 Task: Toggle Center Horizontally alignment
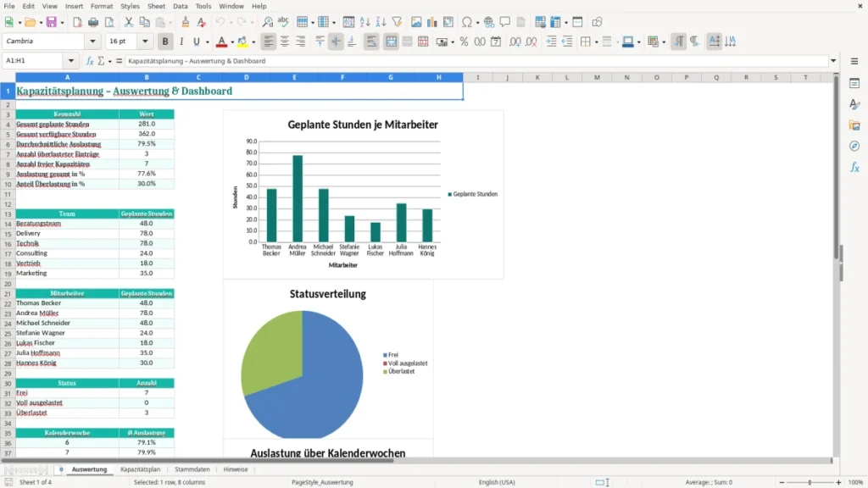coord(285,42)
